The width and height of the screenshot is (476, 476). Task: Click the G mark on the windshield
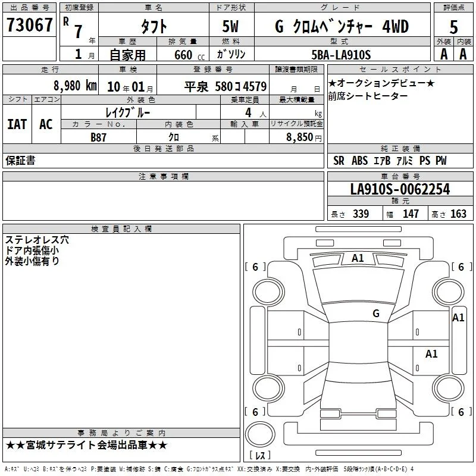[x=376, y=313]
